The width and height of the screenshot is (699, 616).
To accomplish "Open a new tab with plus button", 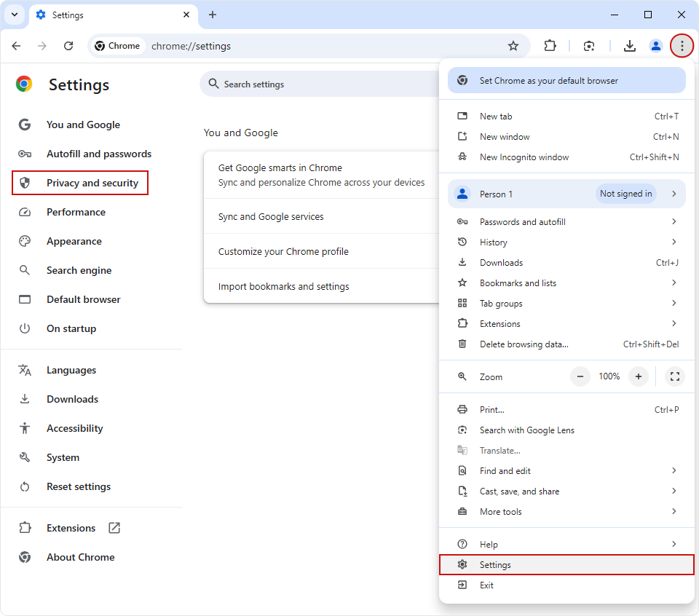I will tap(213, 15).
